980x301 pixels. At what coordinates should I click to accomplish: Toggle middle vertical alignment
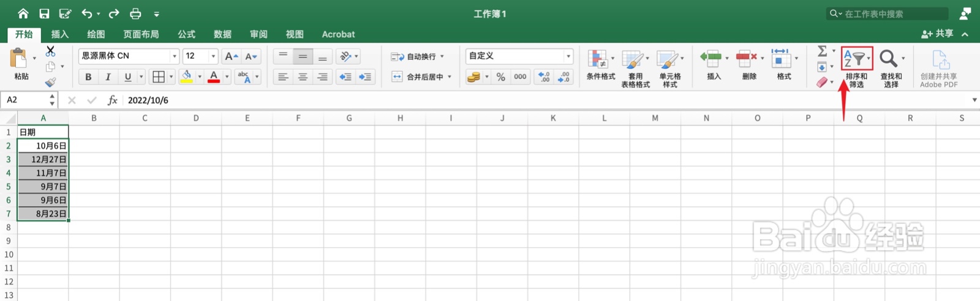303,56
